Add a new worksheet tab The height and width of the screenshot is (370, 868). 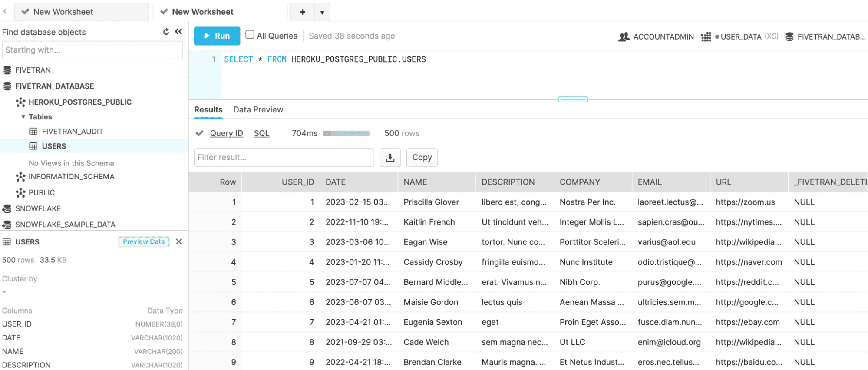pos(303,12)
